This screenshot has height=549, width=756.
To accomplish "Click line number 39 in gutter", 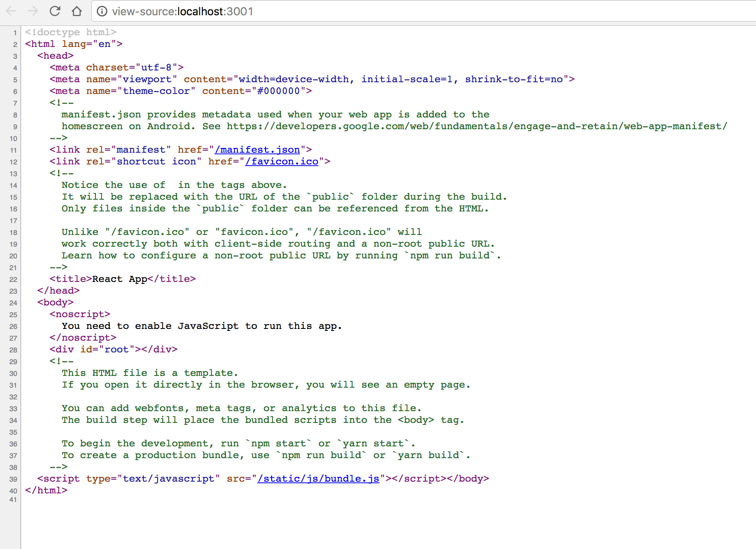I will point(13,479).
